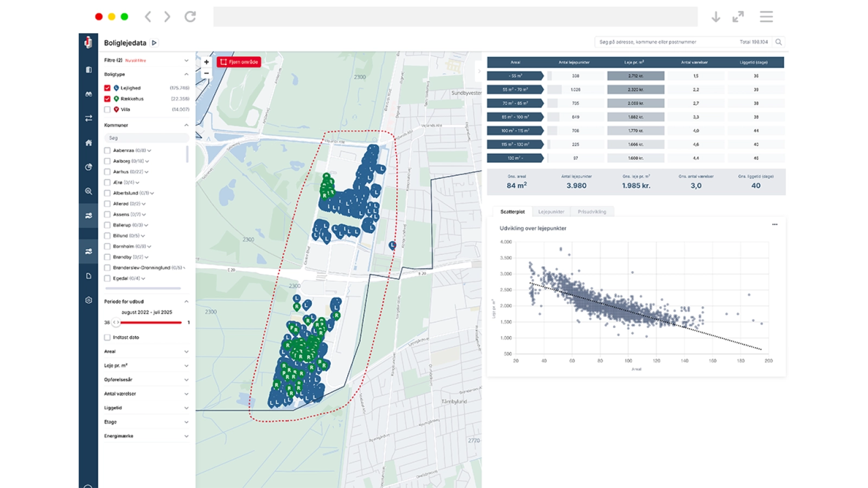The width and height of the screenshot is (868, 488).
Task: Click the Nulstil filtre link
Action: 136,61
